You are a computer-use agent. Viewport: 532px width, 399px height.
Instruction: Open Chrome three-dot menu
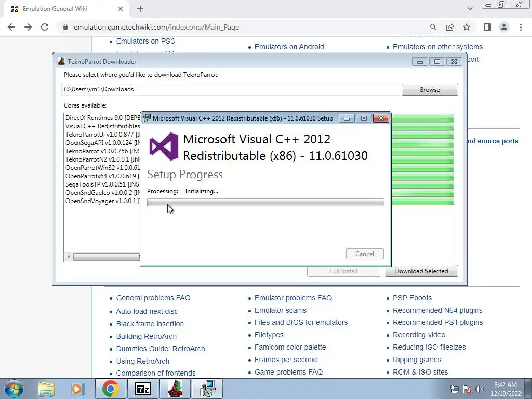(x=521, y=27)
